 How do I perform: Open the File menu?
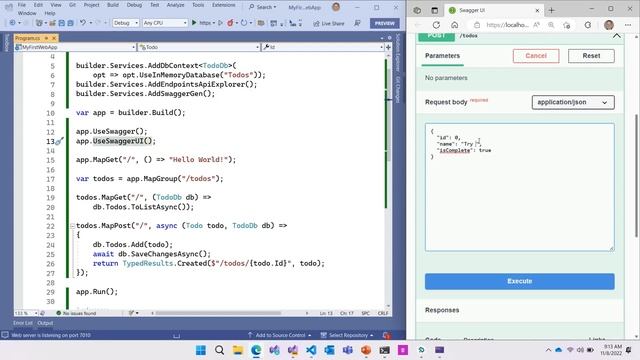(x=22, y=5)
